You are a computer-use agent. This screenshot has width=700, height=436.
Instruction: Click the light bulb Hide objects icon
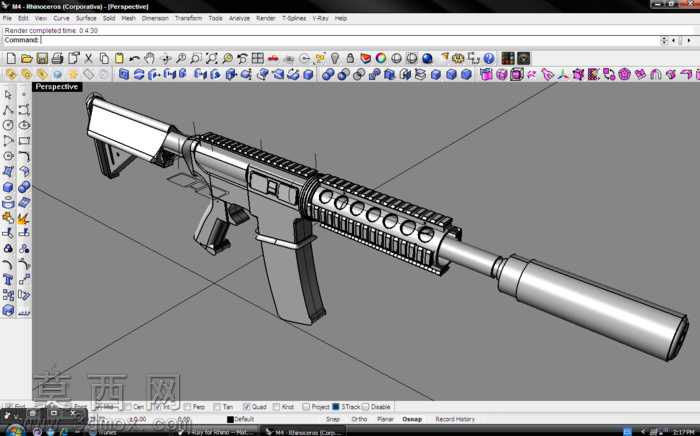335,58
